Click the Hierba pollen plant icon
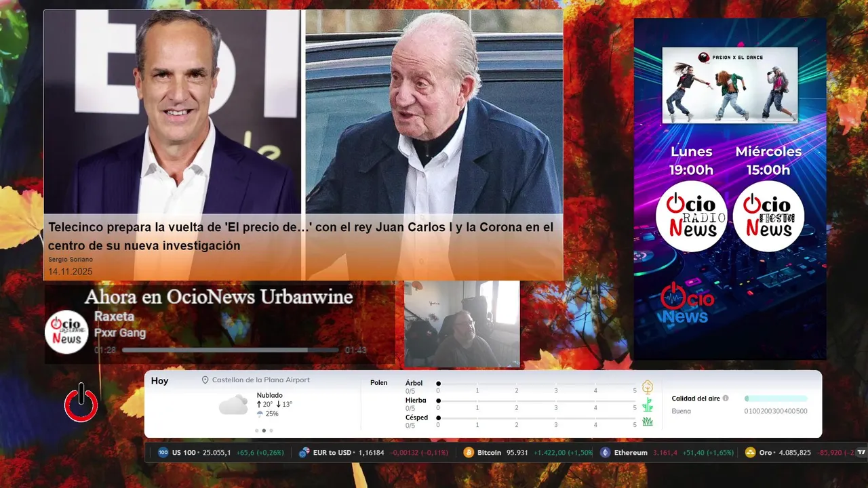This screenshot has height=488, width=868. tap(648, 405)
